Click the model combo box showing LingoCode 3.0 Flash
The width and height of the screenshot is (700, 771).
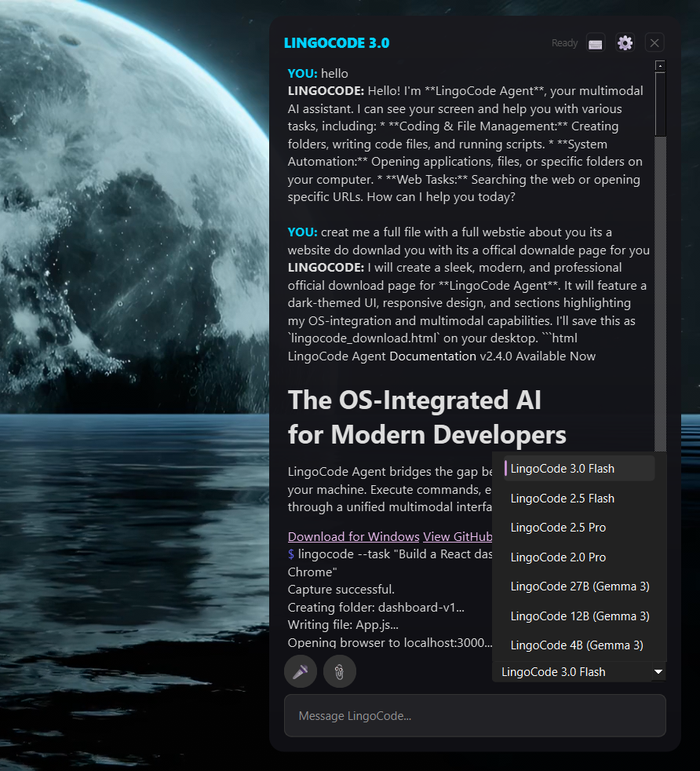point(578,671)
